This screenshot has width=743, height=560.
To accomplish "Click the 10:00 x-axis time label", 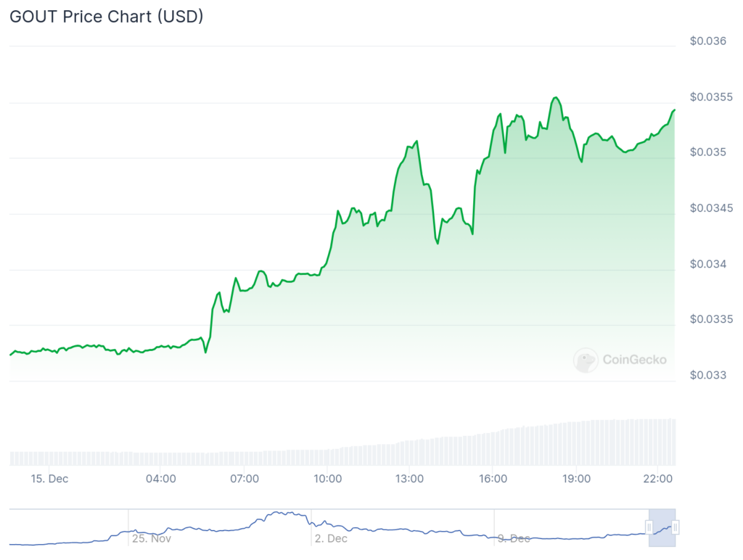I will pos(327,479).
